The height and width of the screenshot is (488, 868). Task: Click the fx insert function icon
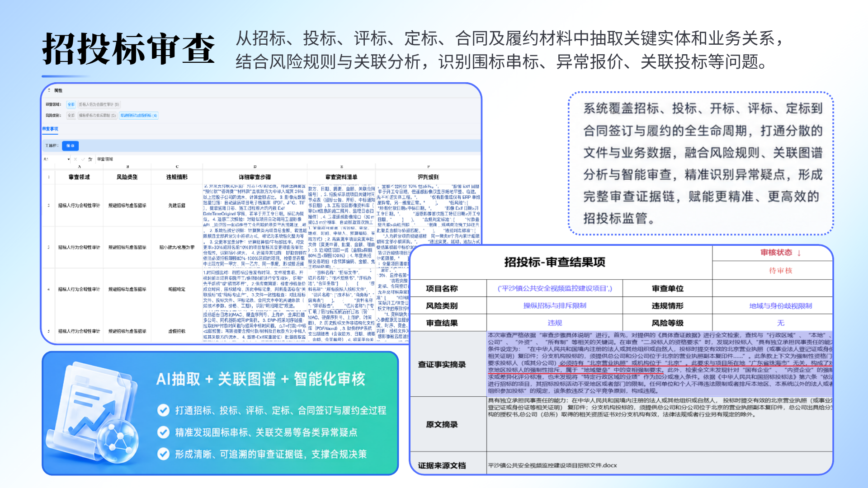pos(90,159)
